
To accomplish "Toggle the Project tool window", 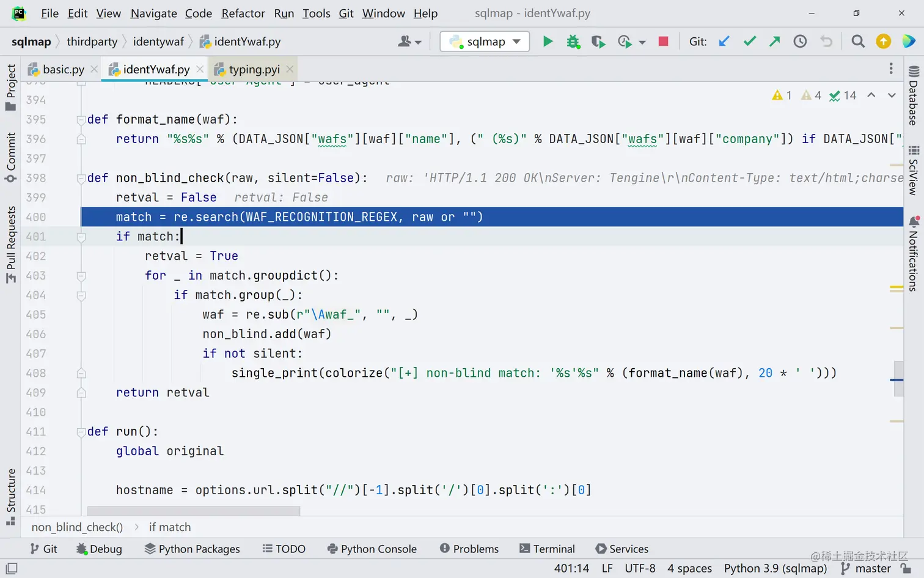I will coord(10,87).
